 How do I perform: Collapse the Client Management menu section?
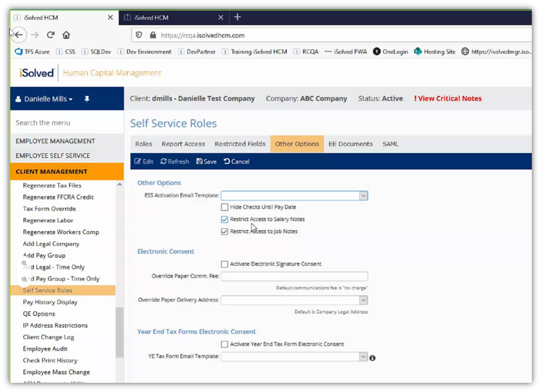67,171
